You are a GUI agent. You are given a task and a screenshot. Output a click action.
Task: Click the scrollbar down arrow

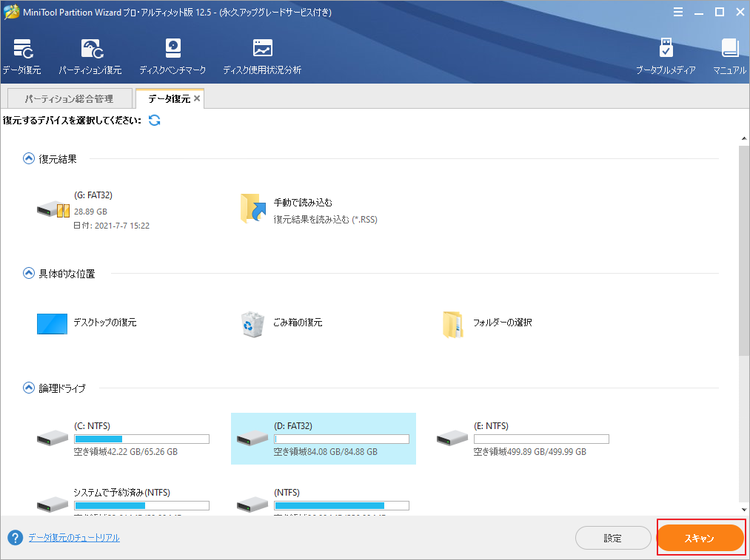[x=744, y=510]
